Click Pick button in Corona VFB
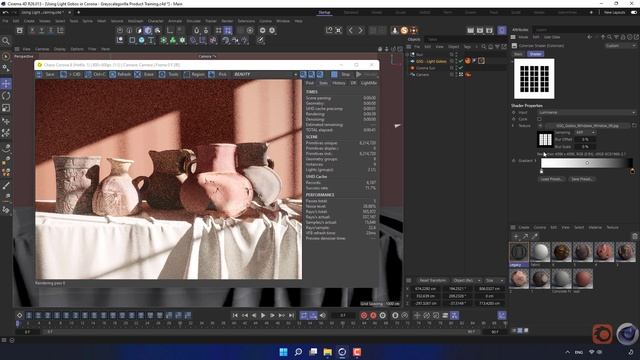This screenshot has width=640, height=360. coord(218,74)
